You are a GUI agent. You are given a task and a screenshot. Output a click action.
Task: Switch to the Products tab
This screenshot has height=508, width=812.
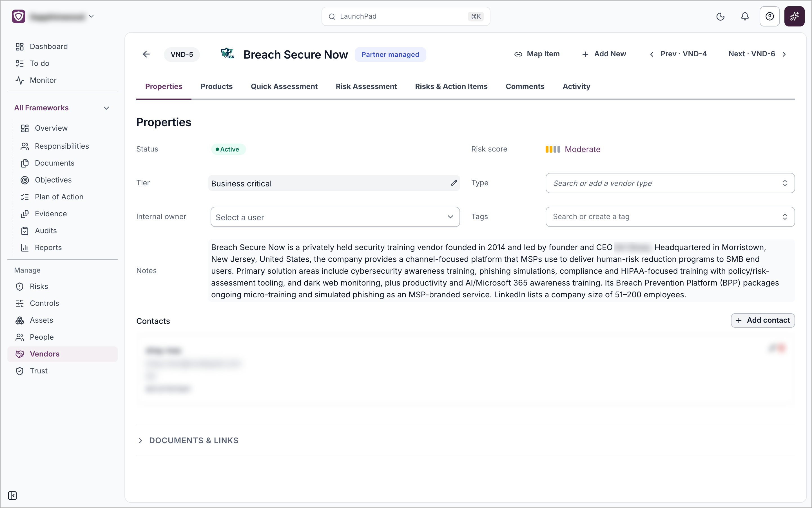click(216, 86)
